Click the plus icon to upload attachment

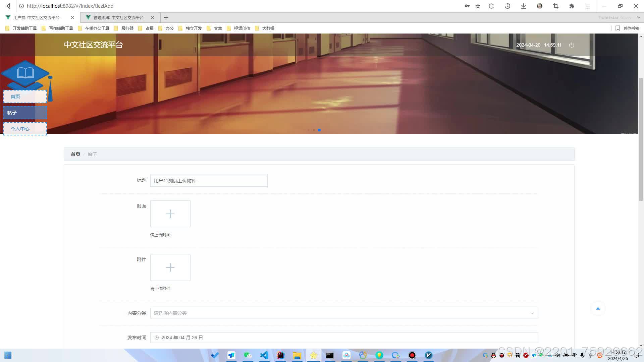click(170, 267)
